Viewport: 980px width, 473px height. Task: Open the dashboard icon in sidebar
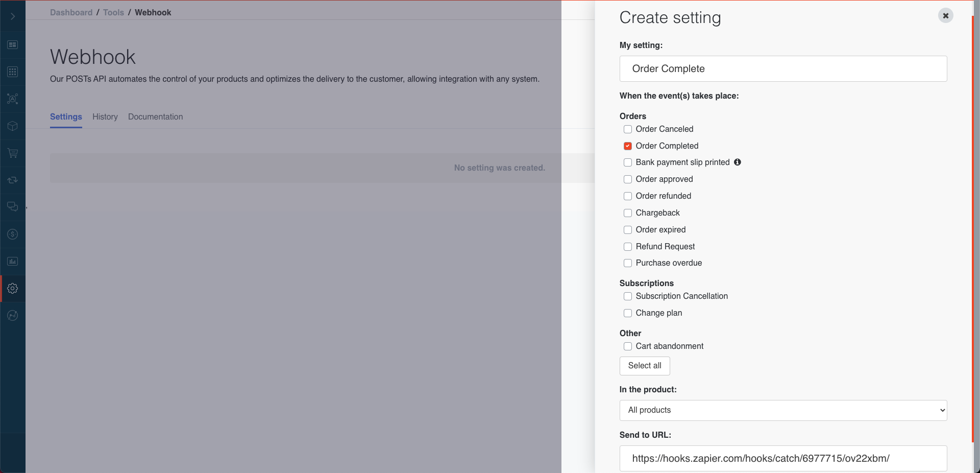coord(13,45)
